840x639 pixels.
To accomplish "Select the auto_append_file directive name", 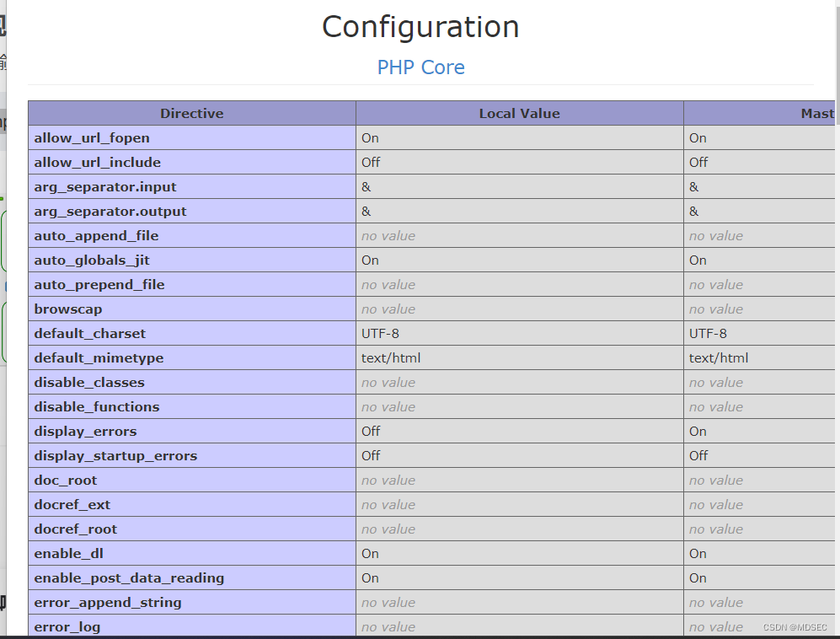I will pos(96,236).
